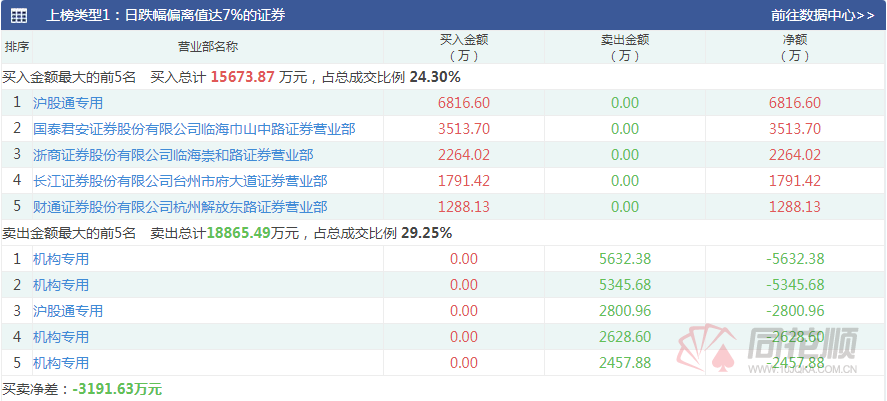The width and height of the screenshot is (887, 401).
Task: Click sell amount 5632.38 cell
Action: tap(625, 259)
